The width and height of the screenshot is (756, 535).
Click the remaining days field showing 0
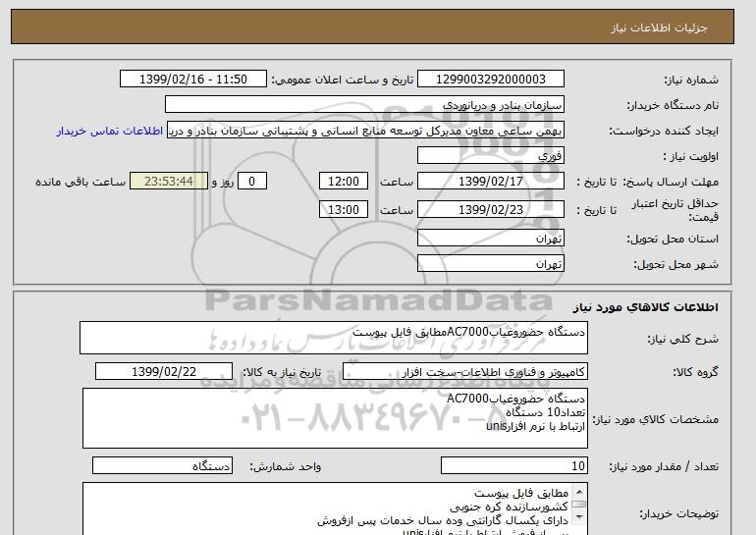click(251, 182)
